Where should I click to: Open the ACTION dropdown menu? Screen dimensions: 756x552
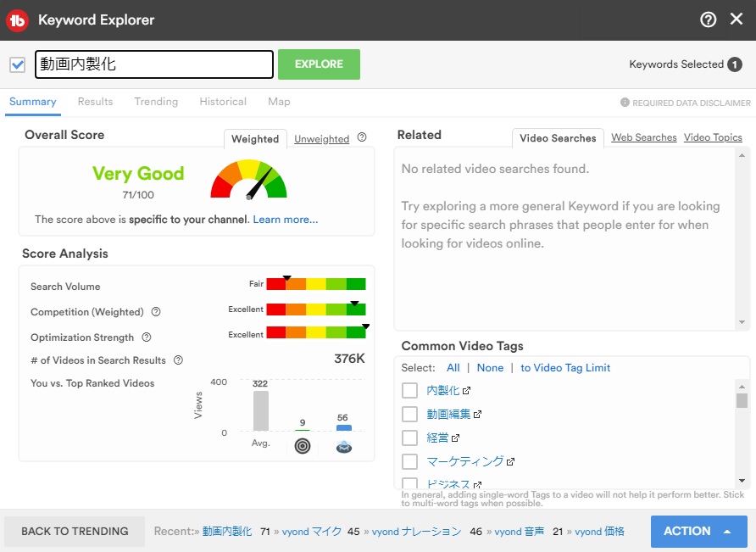pos(698,532)
